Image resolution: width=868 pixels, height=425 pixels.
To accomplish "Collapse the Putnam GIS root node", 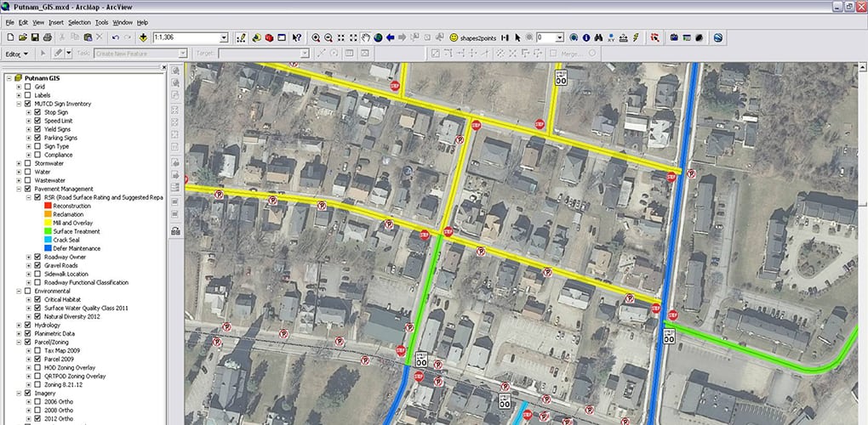I will pyautogui.click(x=9, y=78).
